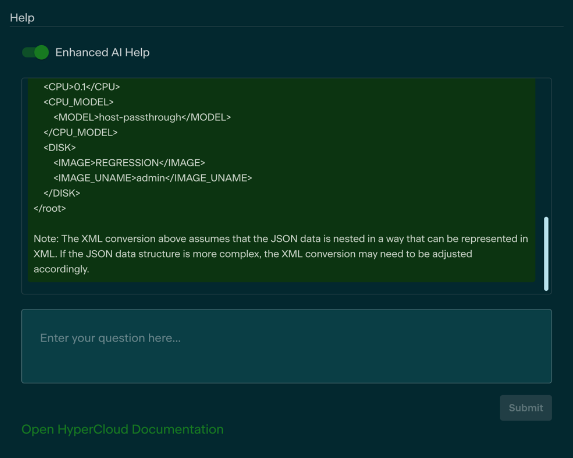573x458 pixels.
Task: Click the opening <CPU_MODEL> tag line
Action: pos(78,102)
